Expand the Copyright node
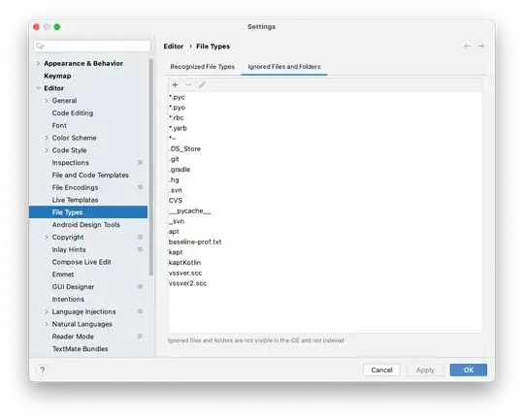Viewport: 524px width, 420px height. click(x=47, y=238)
